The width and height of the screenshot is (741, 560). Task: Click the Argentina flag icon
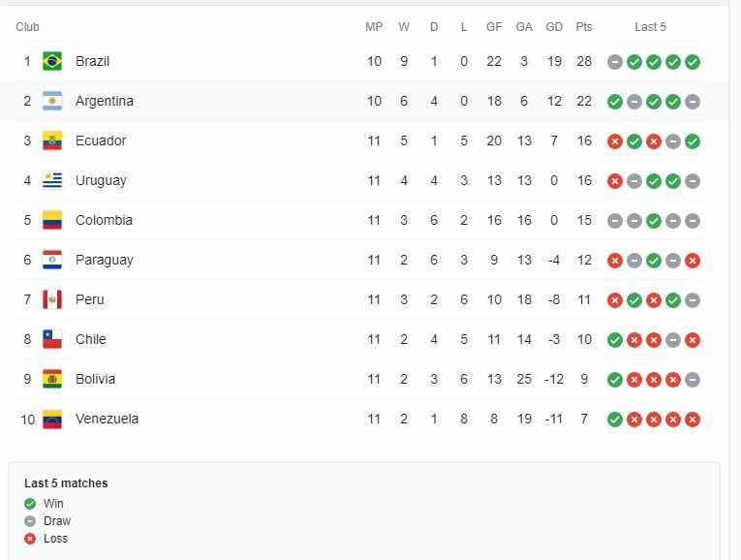pos(52,101)
